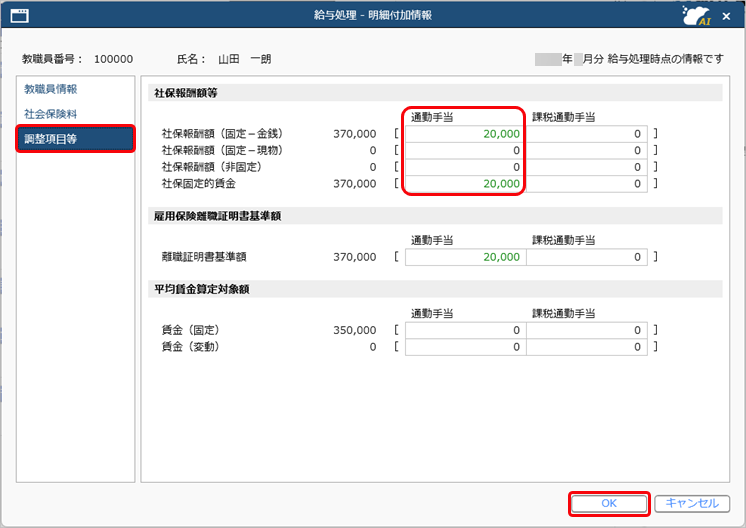Click the 370,000 value for 社保固定的賃金
This screenshot has width=746, height=528.
tap(354, 184)
